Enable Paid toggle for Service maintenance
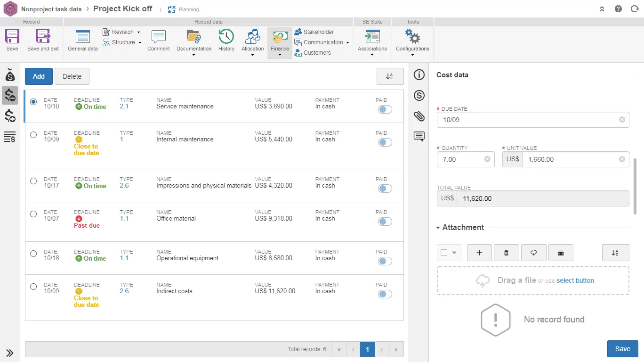The width and height of the screenshot is (644, 362). [x=385, y=109]
